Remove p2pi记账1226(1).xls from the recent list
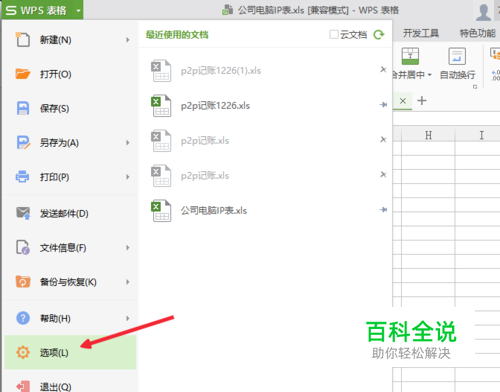The image size is (500, 392). (383, 69)
